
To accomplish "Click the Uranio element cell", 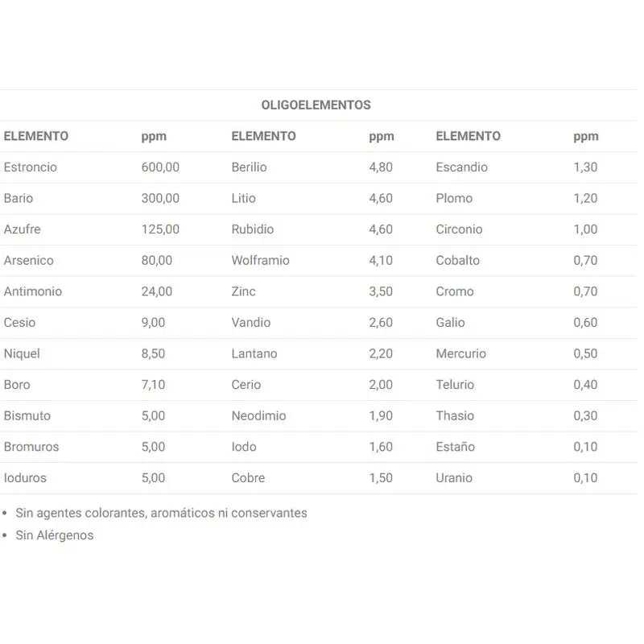I will (x=454, y=477).
